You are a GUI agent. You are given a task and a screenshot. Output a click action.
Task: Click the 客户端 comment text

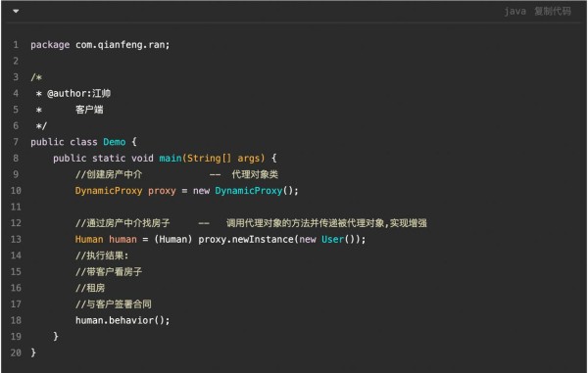pyautogui.click(x=89, y=110)
